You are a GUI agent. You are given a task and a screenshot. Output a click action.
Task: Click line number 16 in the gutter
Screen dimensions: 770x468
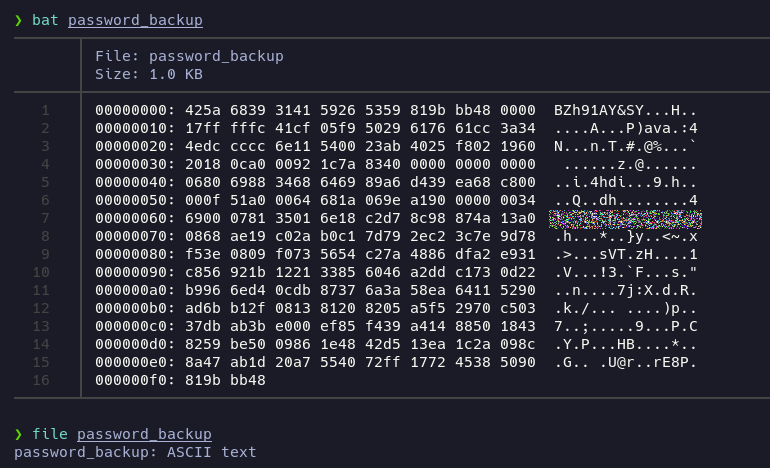click(41, 380)
